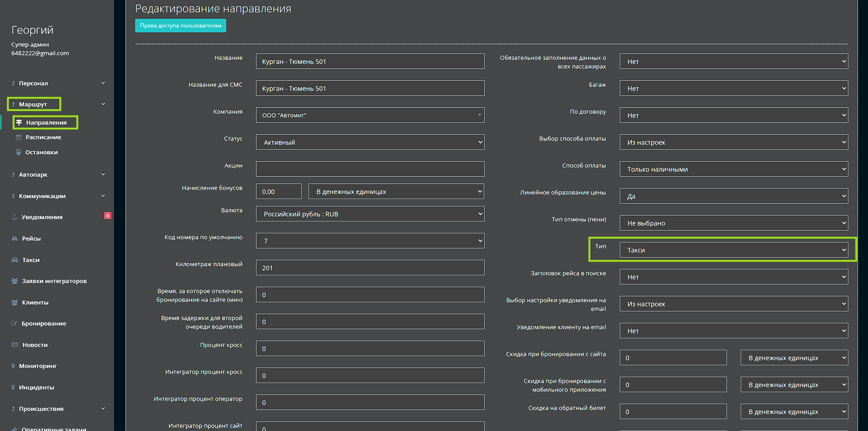The width and height of the screenshot is (868, 431).
Task: Open the Статус dropdown showing Активный
Action: 370,142
